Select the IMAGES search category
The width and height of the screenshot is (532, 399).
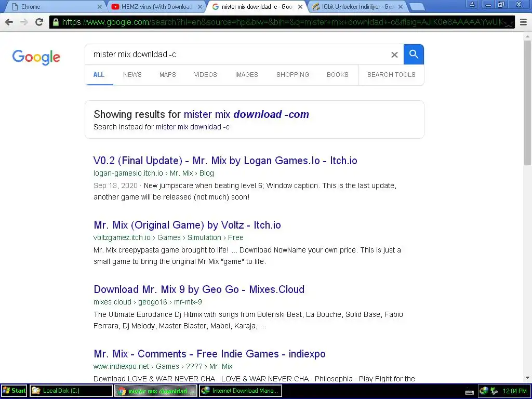[247, 75]
